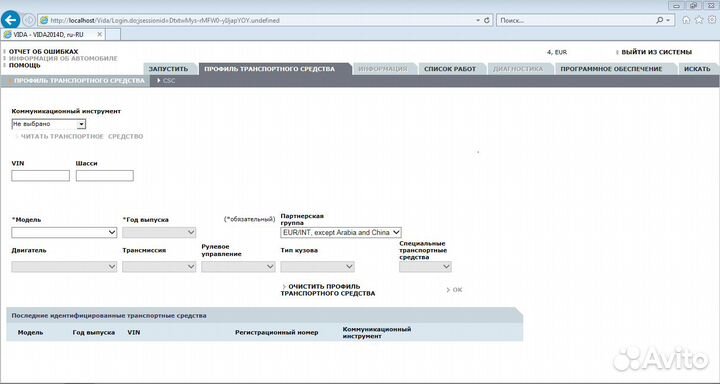Open the Тип кузова dropdown

317,267
